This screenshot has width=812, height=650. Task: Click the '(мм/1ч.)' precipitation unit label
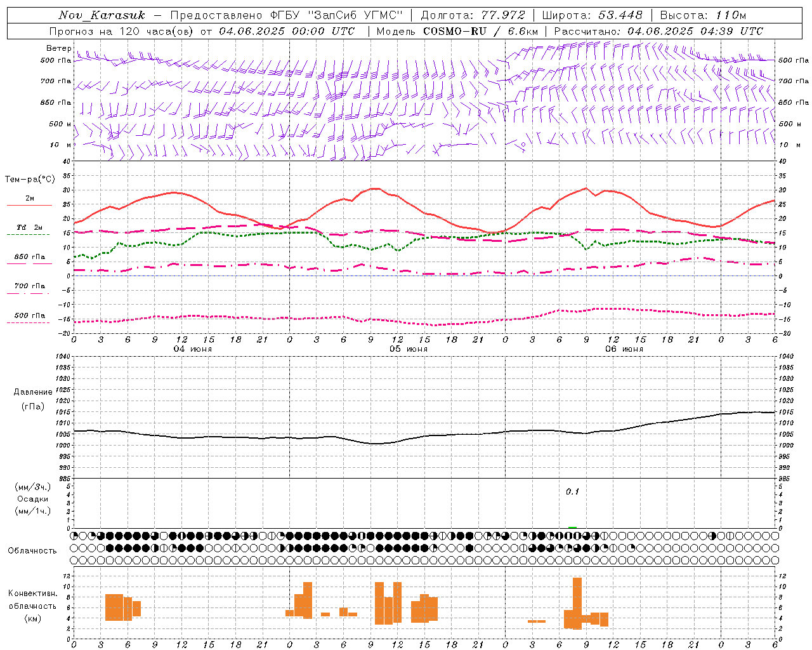click(33, 511)
